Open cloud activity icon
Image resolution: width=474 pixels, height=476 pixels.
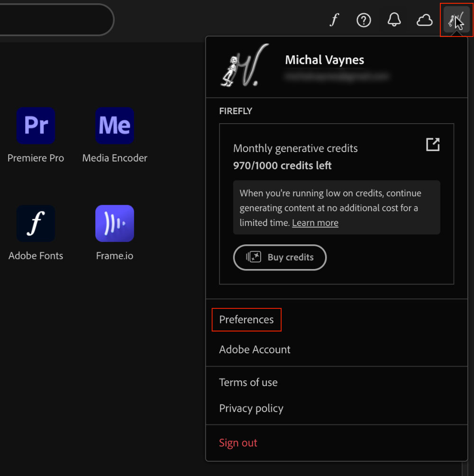coord(425,20)
